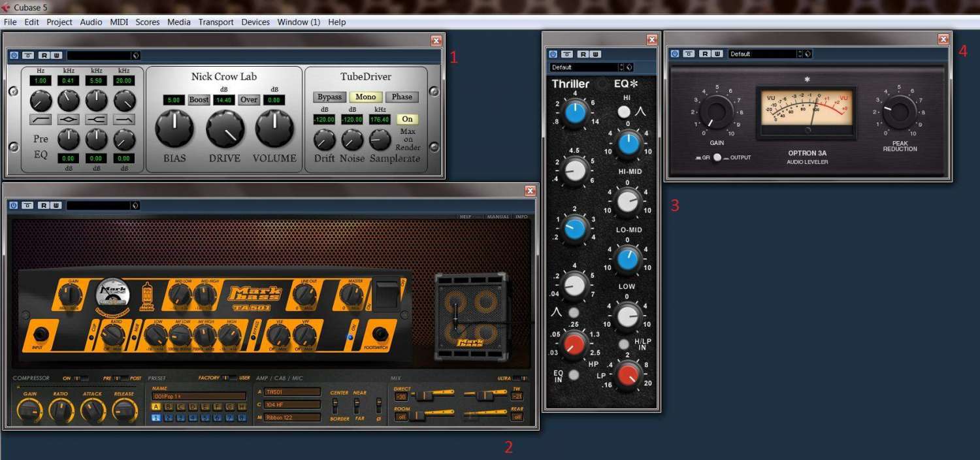Open the Transport menu

click(216, 22)
